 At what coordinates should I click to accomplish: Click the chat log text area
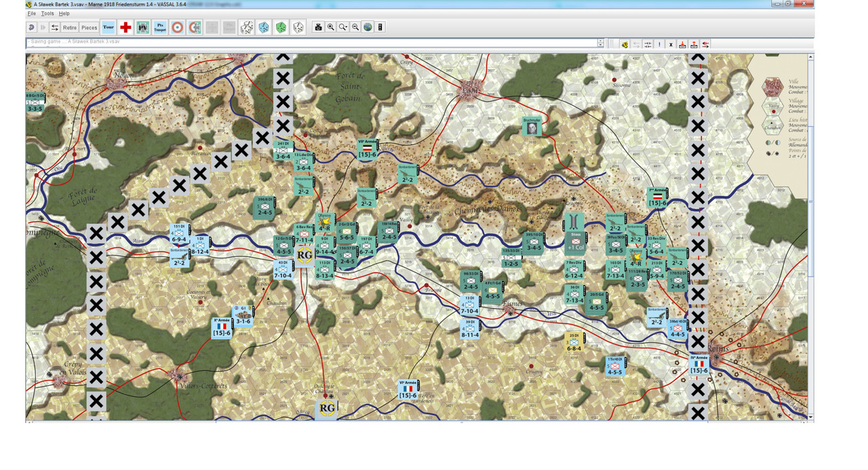point(312,43)
